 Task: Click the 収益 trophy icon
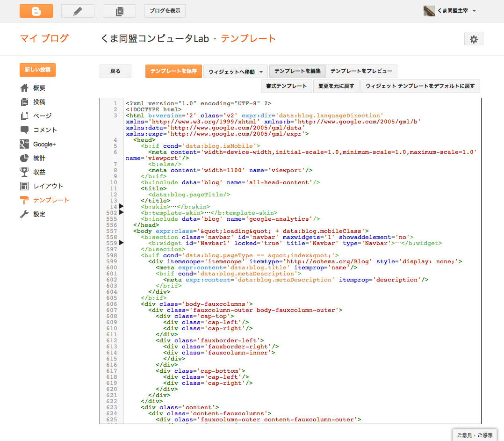pyautogui.click(x=24, y=172)
